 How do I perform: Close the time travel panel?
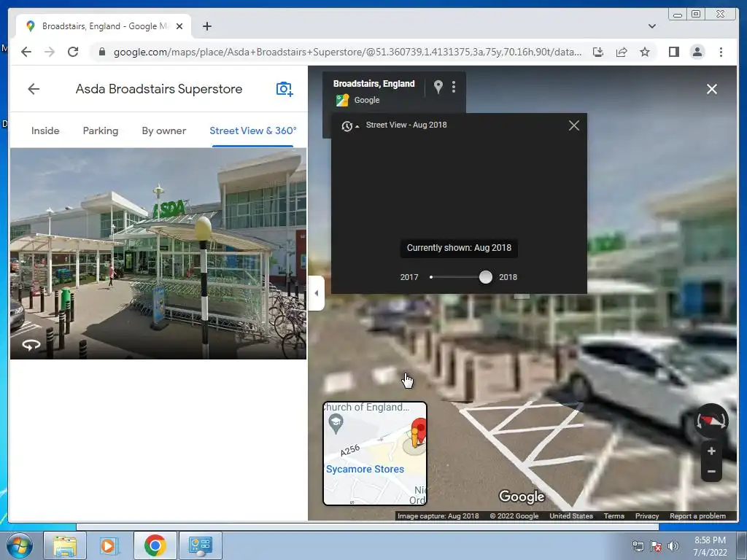(574, 125)
